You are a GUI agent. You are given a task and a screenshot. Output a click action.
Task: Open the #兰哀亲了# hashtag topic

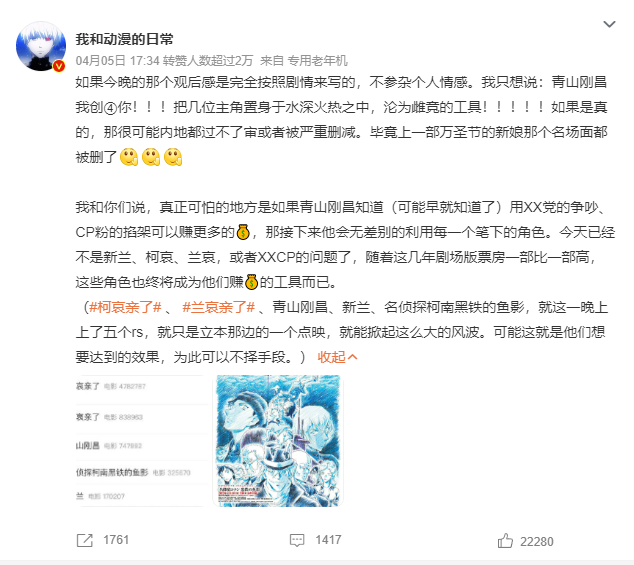[x=218, y=307]
